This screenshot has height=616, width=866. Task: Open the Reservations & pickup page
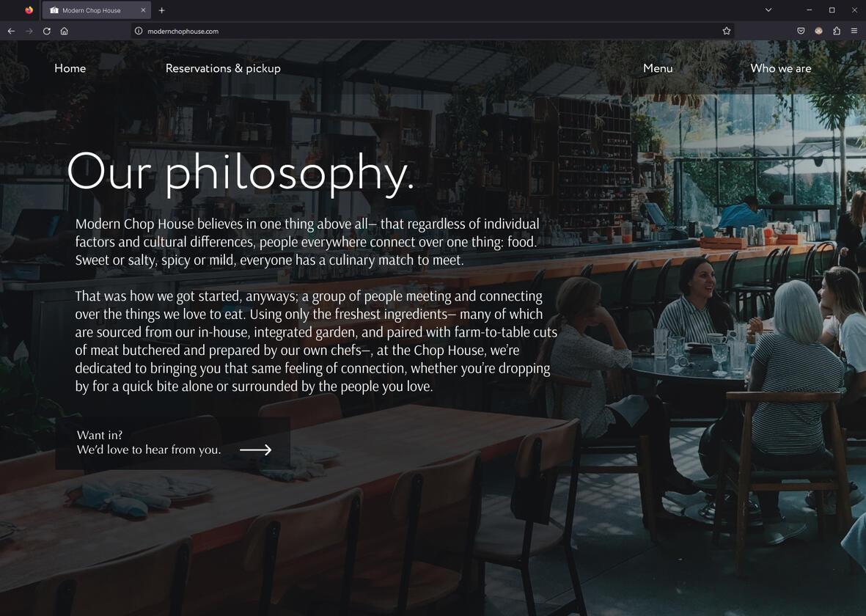[223, 68]
